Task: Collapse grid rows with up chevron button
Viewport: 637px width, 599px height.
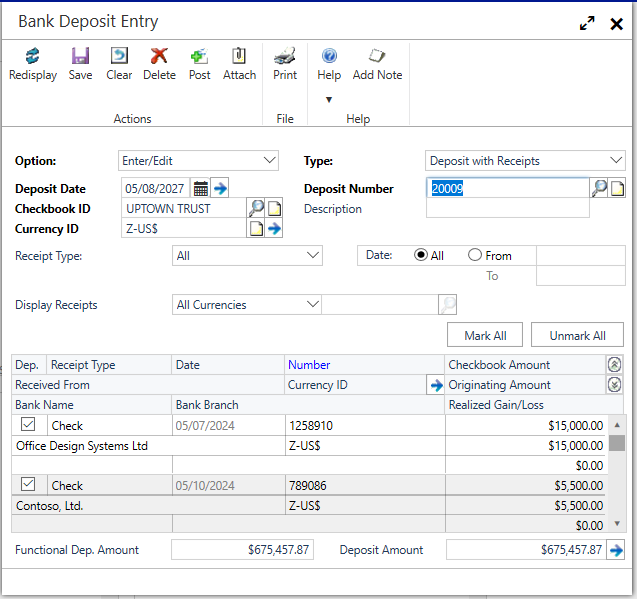Action: pyautogui.click(x=614, y=365)
